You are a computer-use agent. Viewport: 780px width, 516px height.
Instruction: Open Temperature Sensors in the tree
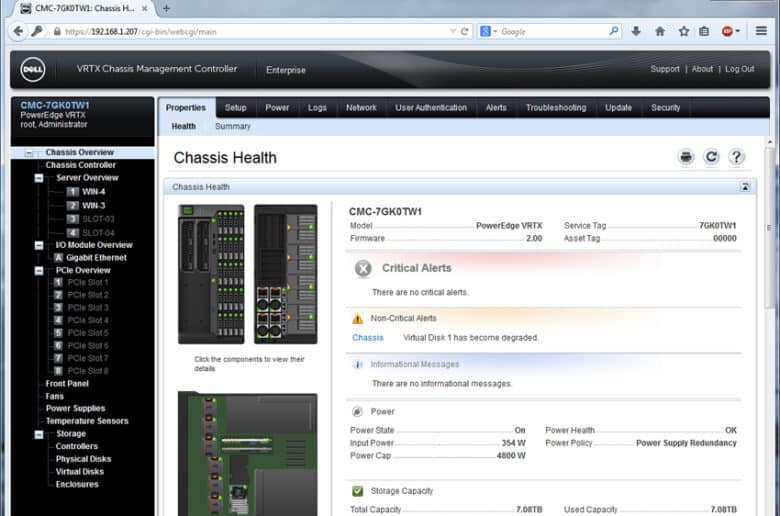[87, 420]
